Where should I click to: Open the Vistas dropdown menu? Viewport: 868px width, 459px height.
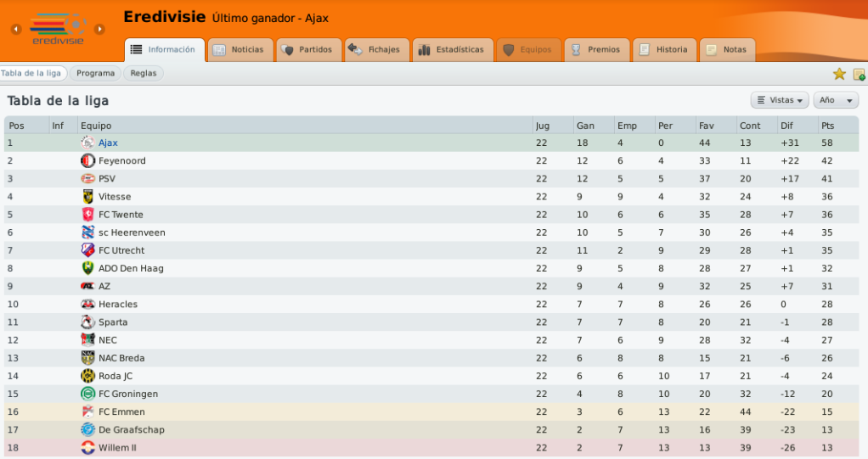click(x=780, y=100)
